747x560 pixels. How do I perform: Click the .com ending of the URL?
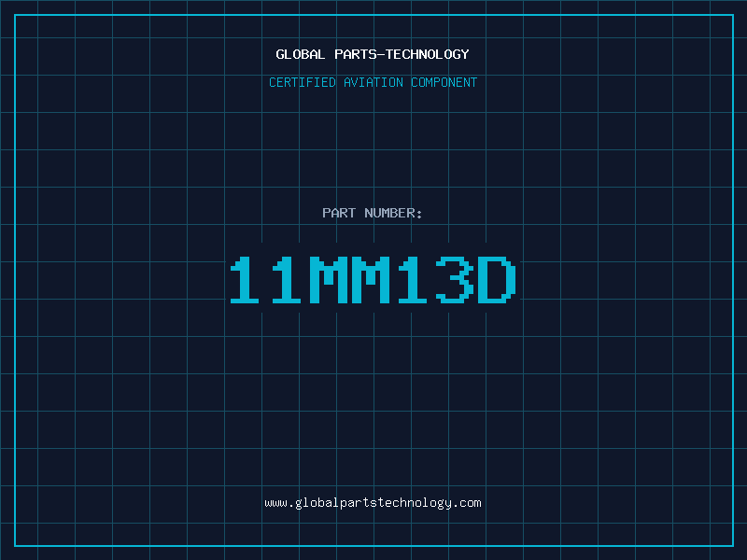pyautogui.click(x=467, y=503)
